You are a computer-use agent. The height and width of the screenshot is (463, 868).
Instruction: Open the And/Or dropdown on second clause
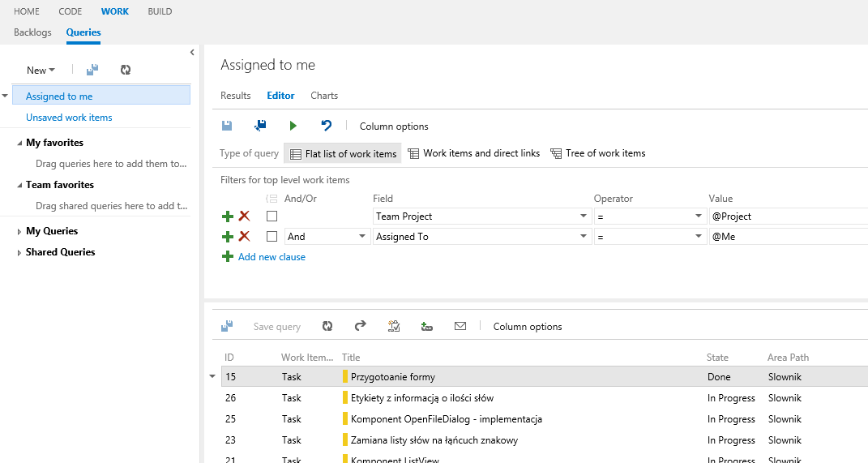pyautogui.click(x=361, y=237)
